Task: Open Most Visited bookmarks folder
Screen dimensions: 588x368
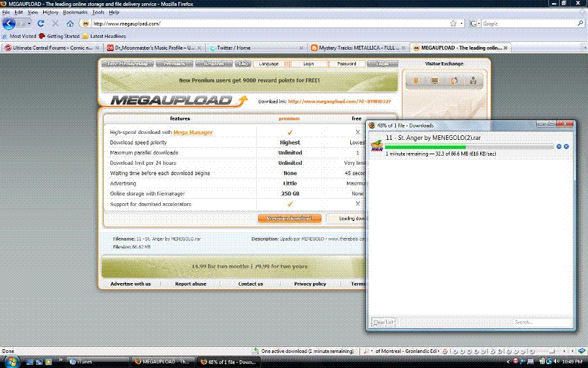Action: coord(19,36)
